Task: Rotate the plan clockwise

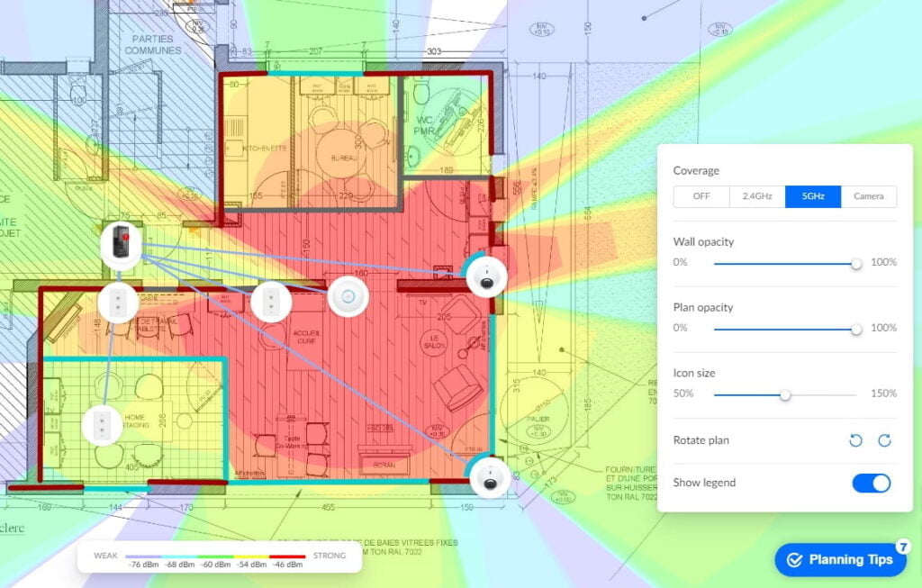Action: (884, 440)
